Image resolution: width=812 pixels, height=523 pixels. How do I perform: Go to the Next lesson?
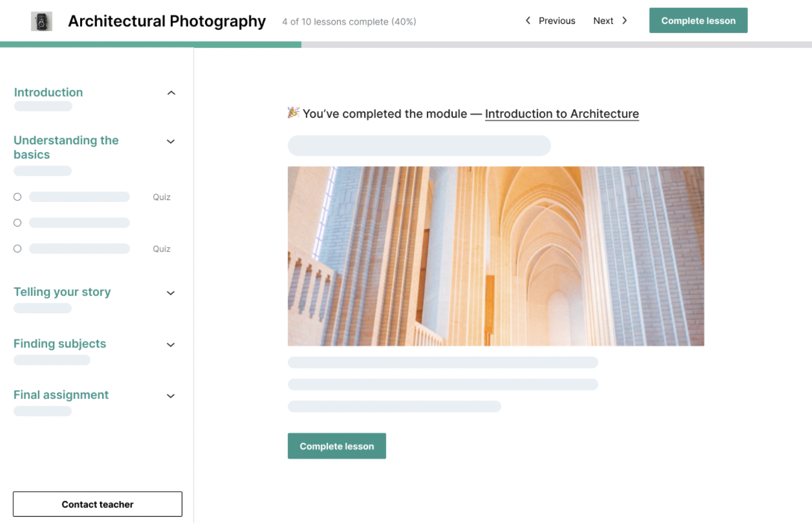[603, 21]
